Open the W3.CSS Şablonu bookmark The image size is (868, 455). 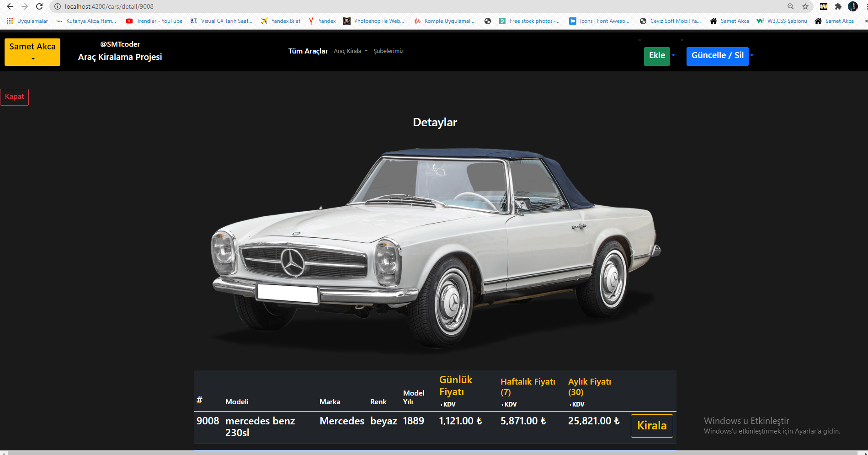tap(782, 21)
